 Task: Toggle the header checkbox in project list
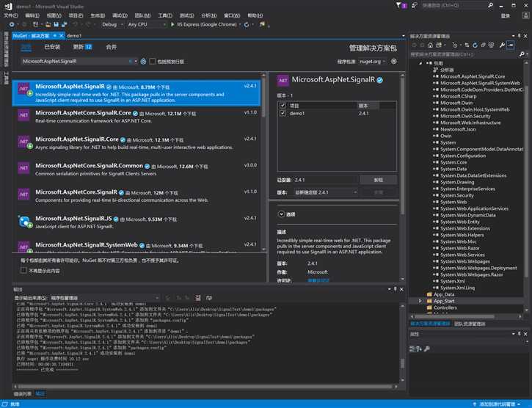coord(283,106)
